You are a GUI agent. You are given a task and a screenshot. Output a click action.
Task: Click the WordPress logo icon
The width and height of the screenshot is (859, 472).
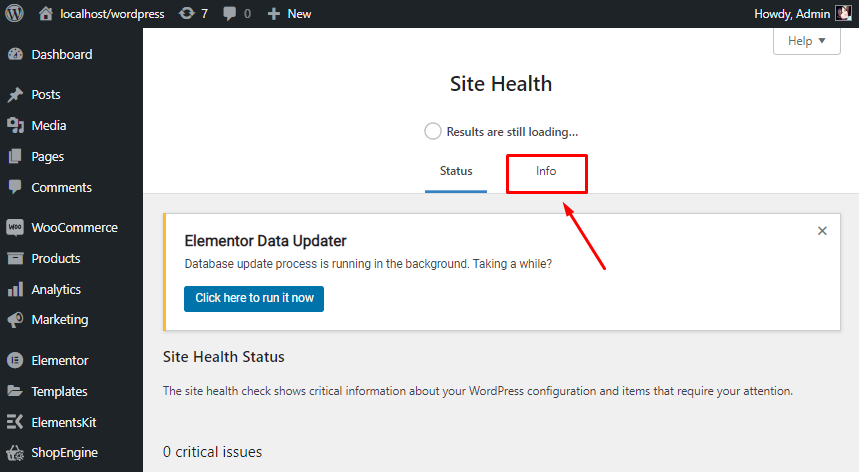15,14
